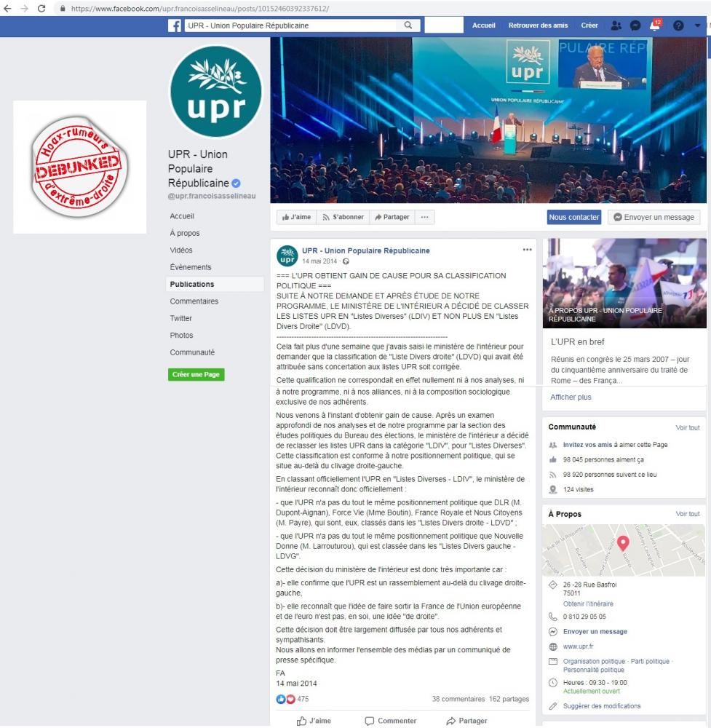Open the À propos sidebar tab
The image size is (711, 728).
tap(185, 233)
